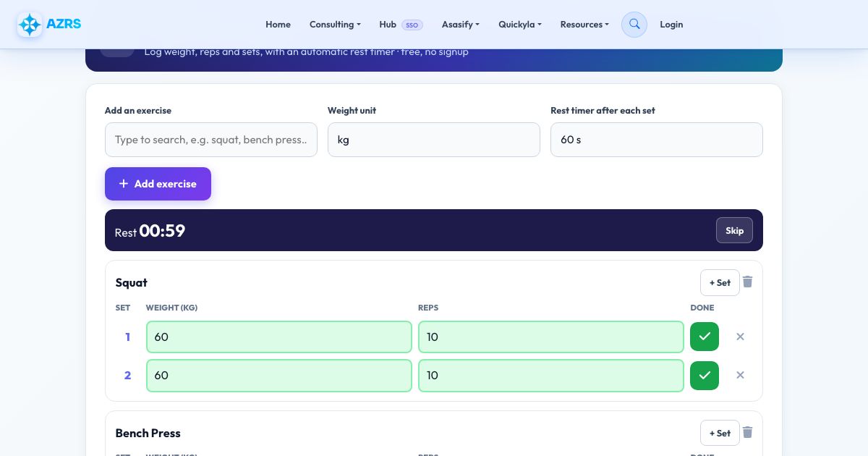Screen dimensions: 868x456
Task: Open the Weight unit kg dropdown
Action: 434,140
